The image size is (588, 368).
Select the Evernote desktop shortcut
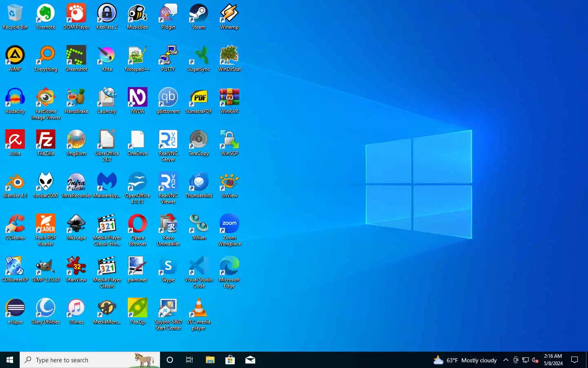coord(46,17)
